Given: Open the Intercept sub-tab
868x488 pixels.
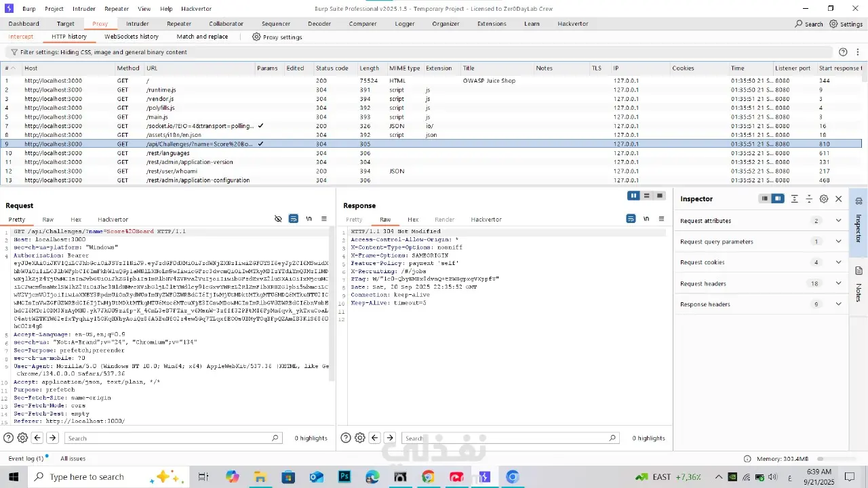Looking at the screenshot, I should tap(21, 37).
